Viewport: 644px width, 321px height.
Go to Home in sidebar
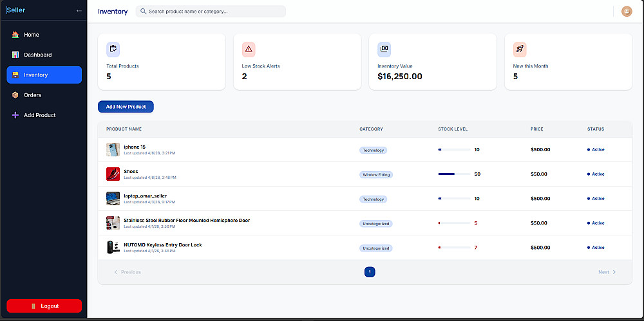point(44,35)
